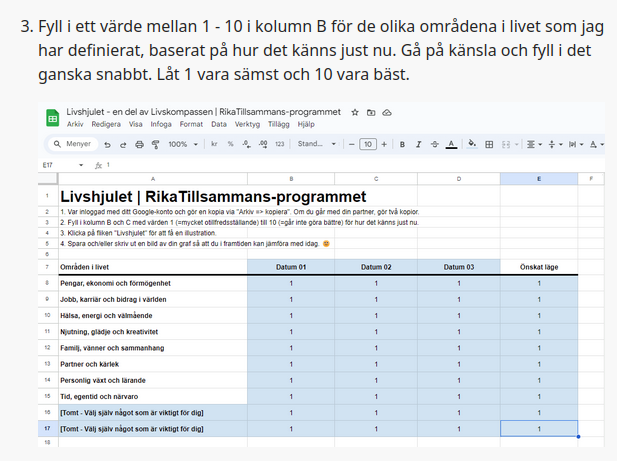Select 'Områden i livet' header cell
This screenshot has width=622, height=461.
153,267
